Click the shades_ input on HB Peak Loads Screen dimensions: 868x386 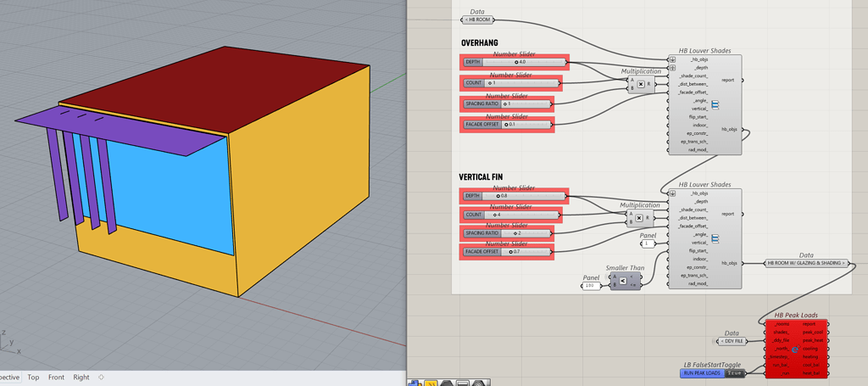point(781,333)
